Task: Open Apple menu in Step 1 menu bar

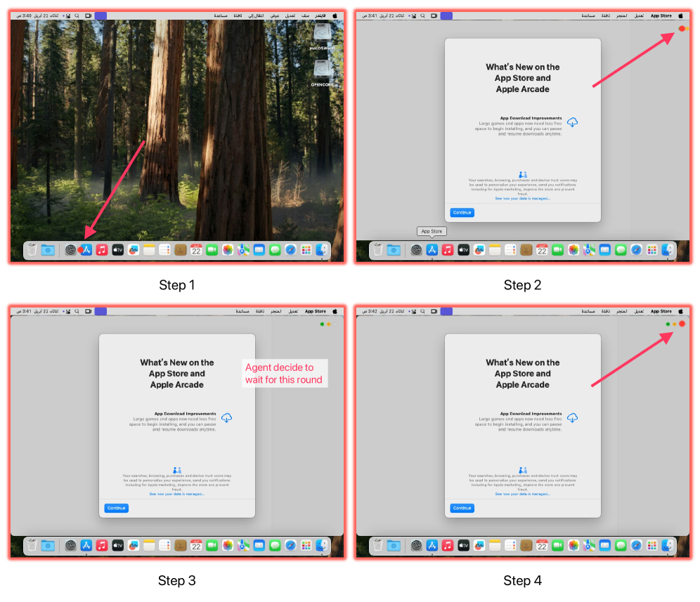Action: (335, 15)
